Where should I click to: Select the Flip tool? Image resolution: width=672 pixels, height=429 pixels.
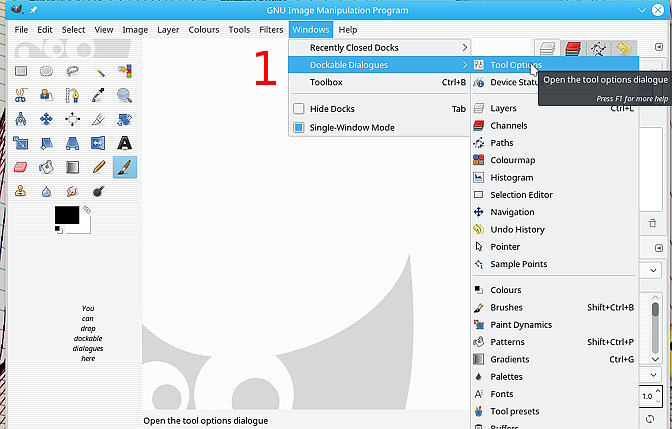(99, 143)
